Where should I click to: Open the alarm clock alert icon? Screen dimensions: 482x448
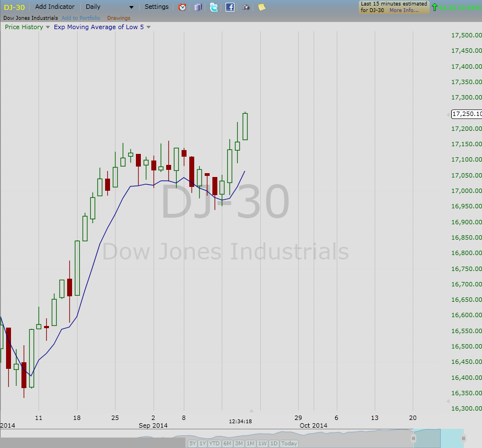[x=182, y=7]
